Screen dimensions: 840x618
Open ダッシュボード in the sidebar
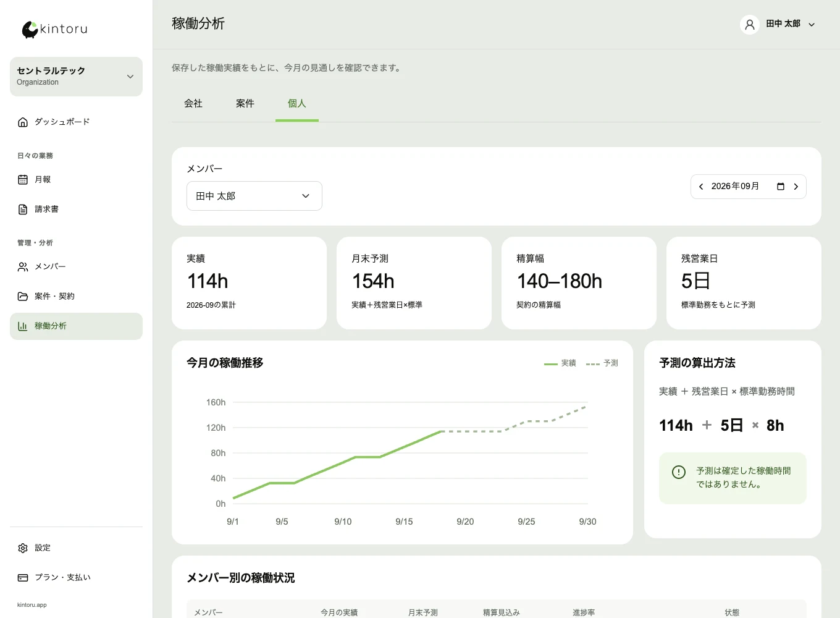point(76,122)
